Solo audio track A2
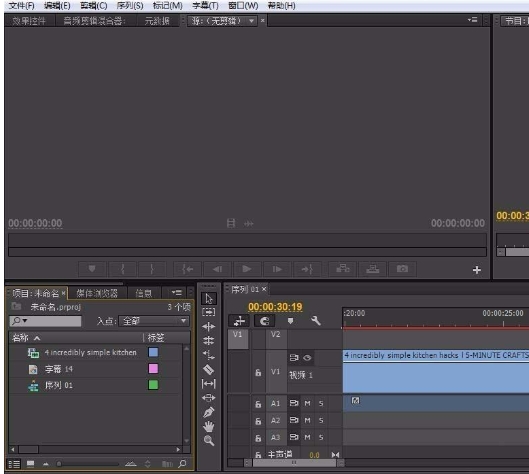The width and height of the screenshot is (529, 474). [x=321, y=420]
